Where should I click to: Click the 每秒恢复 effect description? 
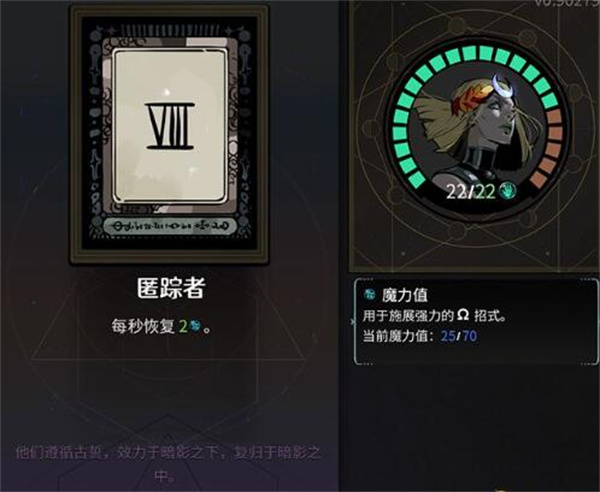(x=161, y=327)
